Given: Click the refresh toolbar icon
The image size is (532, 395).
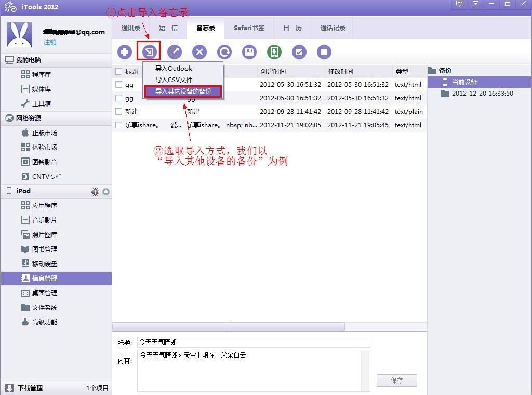Looking at the screenshot, I should point(224,52).
